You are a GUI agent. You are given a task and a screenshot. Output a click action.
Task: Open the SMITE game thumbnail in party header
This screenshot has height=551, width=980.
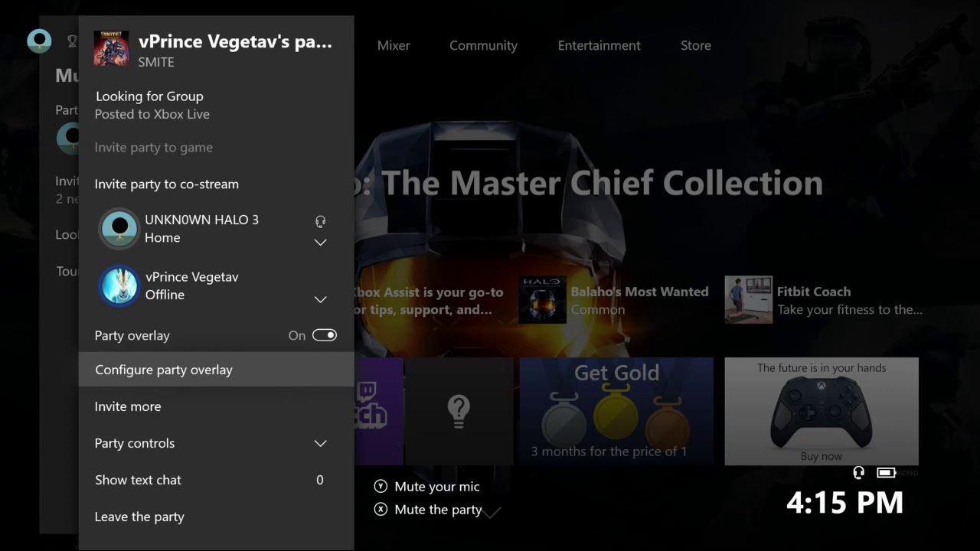click(x=111, y=48)
